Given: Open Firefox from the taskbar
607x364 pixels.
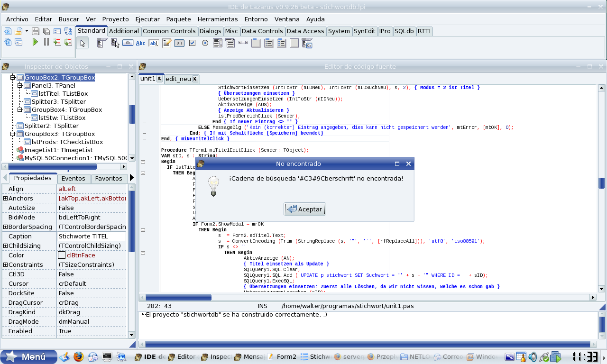Looking at the screenshot, I should click(x=78, y=357).
